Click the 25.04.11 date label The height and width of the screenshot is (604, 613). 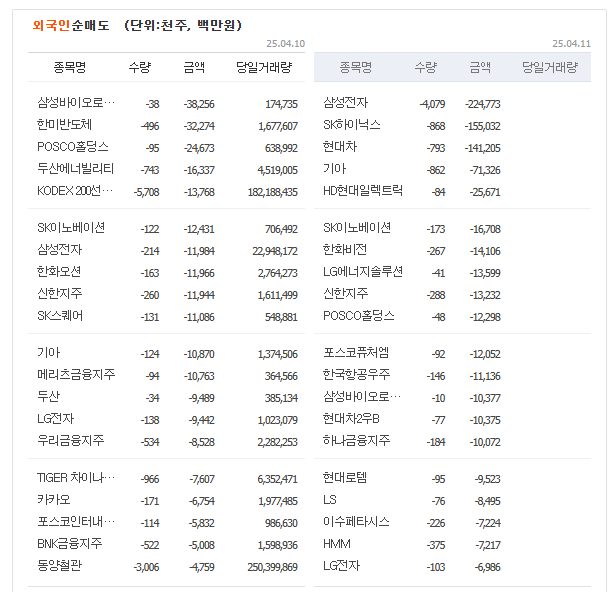571,43
